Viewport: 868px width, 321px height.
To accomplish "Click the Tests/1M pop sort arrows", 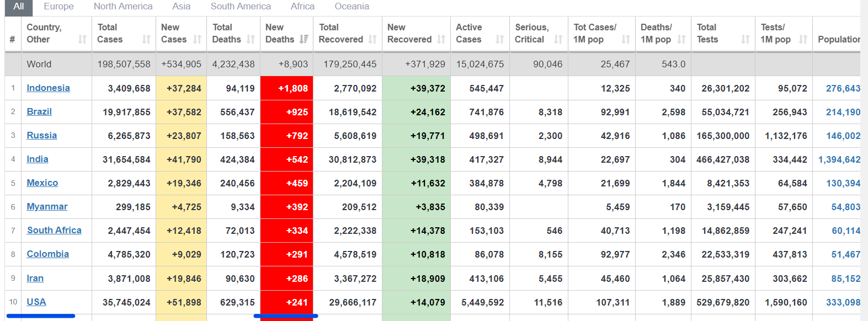I will coord(803,39).
